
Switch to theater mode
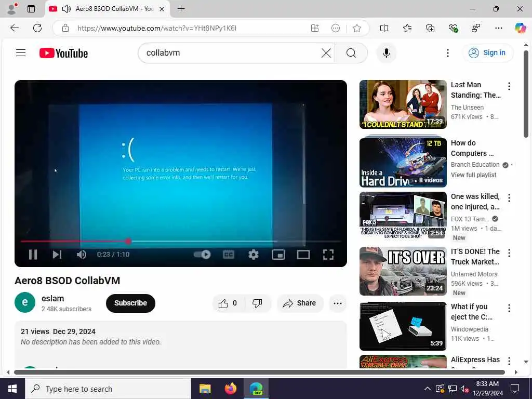303,255
